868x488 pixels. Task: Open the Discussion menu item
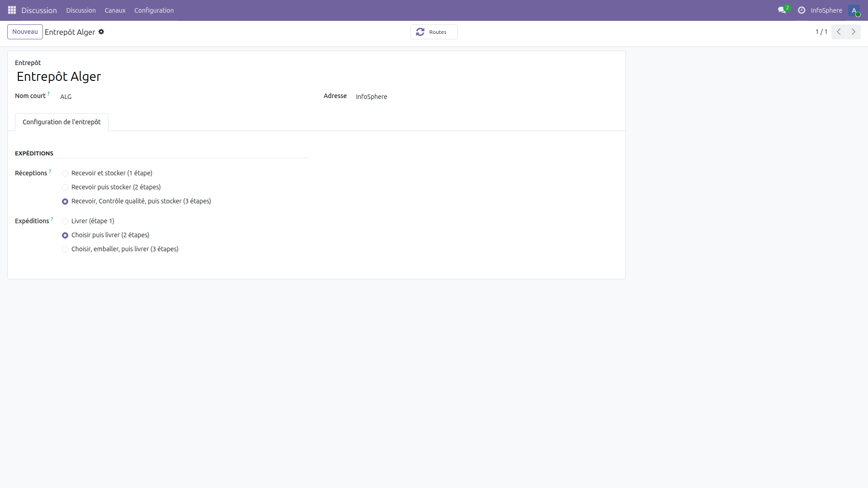[x=81, y=10]
